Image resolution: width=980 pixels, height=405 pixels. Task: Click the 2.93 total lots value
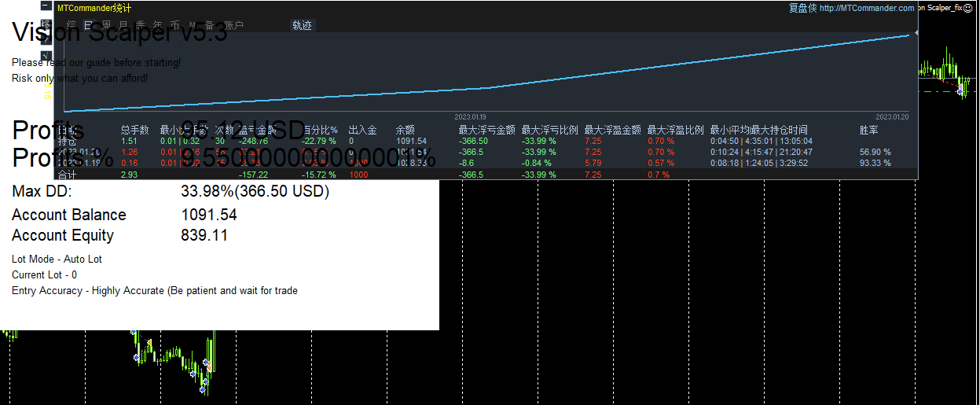[x=129, y=175]
